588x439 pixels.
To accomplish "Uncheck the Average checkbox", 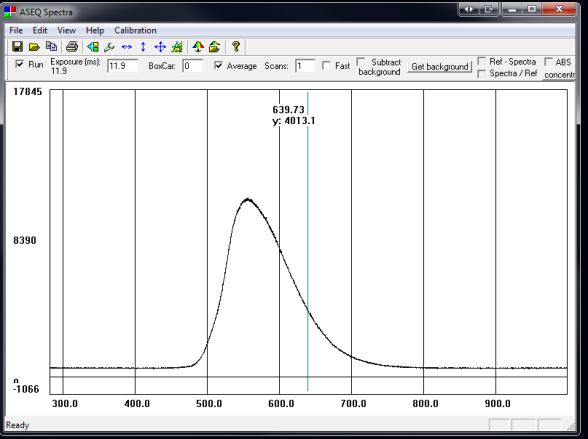I will point(218,66).
